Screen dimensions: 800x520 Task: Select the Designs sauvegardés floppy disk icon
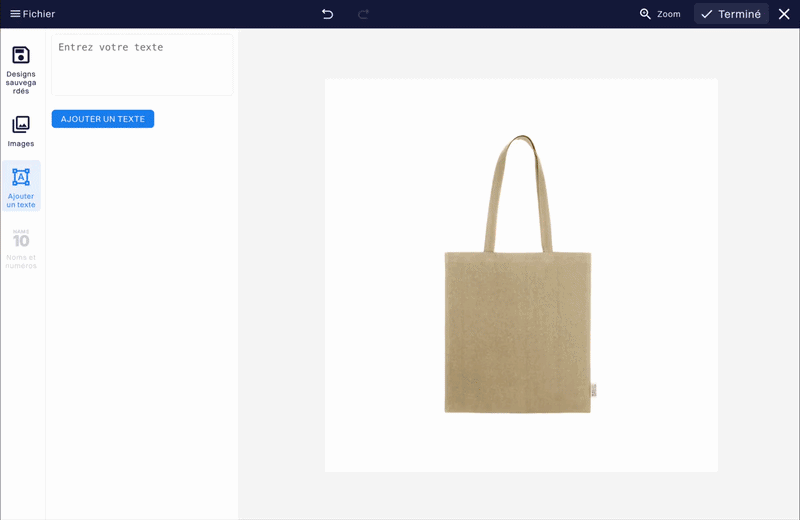pyautogui.click(x=21, y=55)
